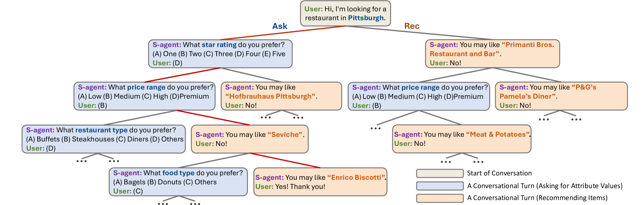Image resolution: width=644 pixels, height=205 pixels.
Task: Select the "P&G's Pamela's Diner" recommendation node
Action: [x=561, y=96]
